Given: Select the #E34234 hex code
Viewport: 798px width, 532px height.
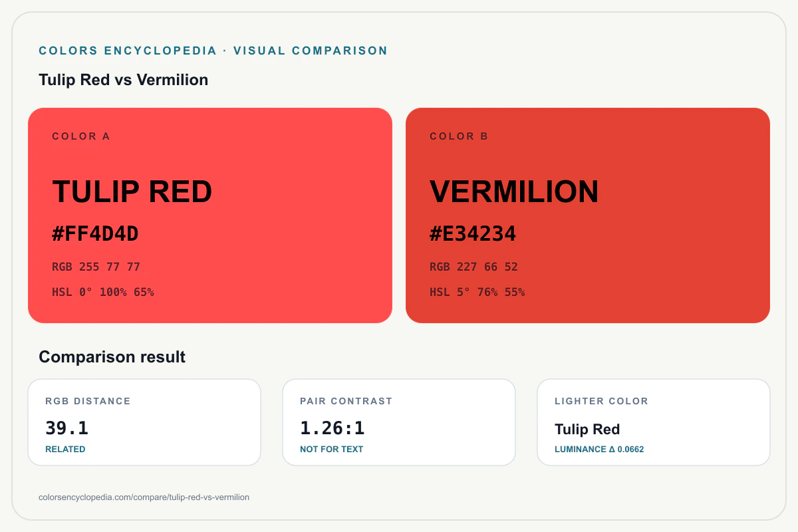Looking at the screenshot, I should click(x=473, y=234).
